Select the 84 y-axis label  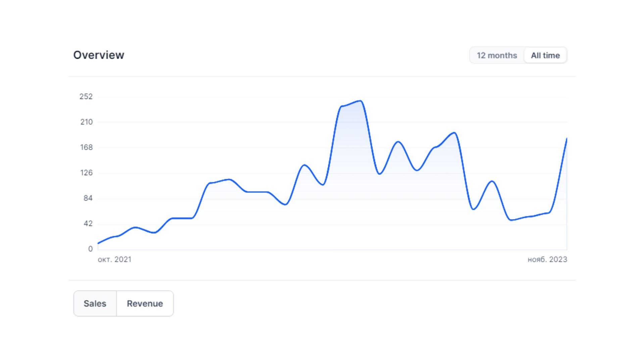[x=88, y=198]
